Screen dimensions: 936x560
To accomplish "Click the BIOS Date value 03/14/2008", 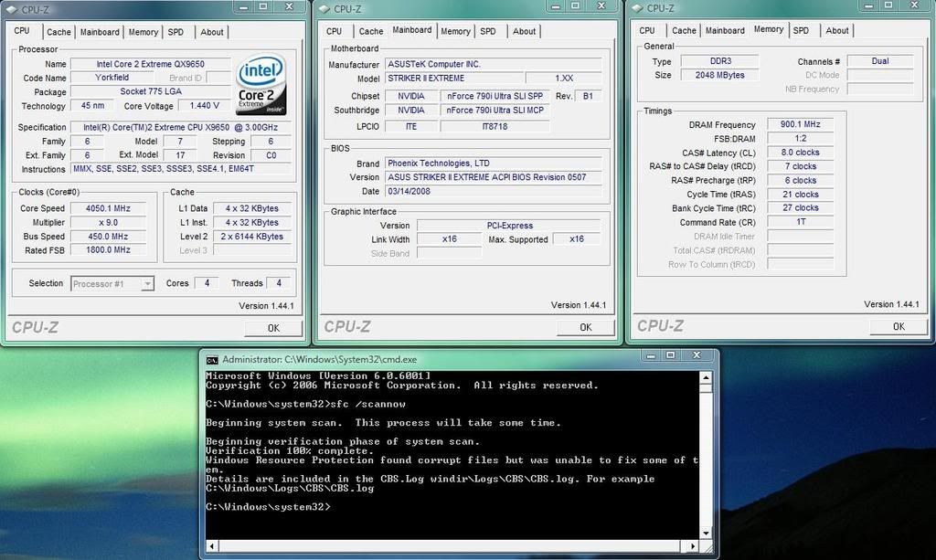I will pos(494,192).
